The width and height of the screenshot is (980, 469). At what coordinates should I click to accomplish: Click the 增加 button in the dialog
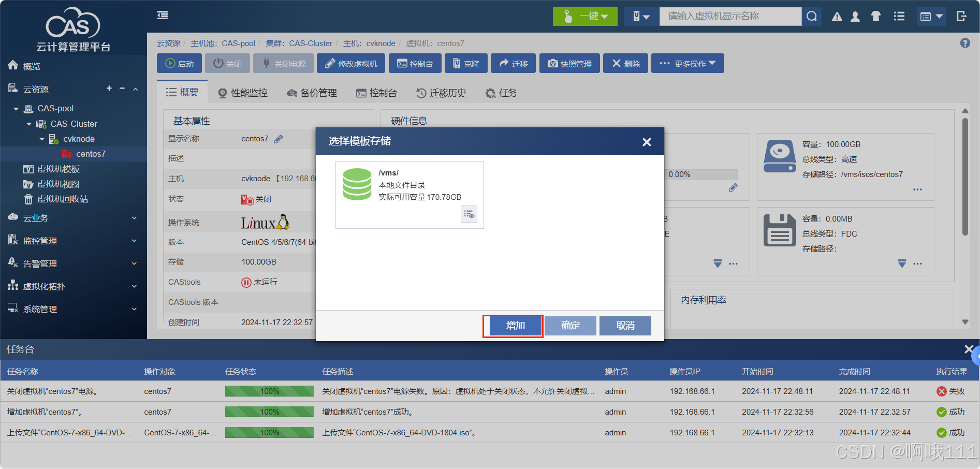pos(516,326)
